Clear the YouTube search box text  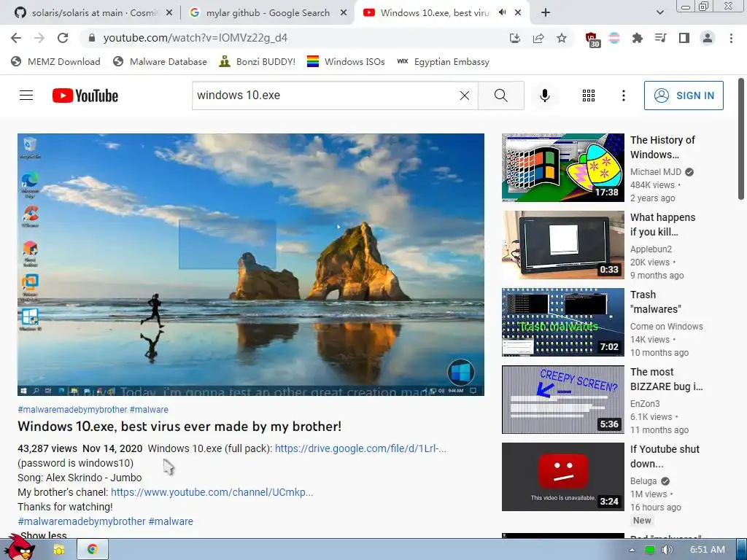pos(465,96)
